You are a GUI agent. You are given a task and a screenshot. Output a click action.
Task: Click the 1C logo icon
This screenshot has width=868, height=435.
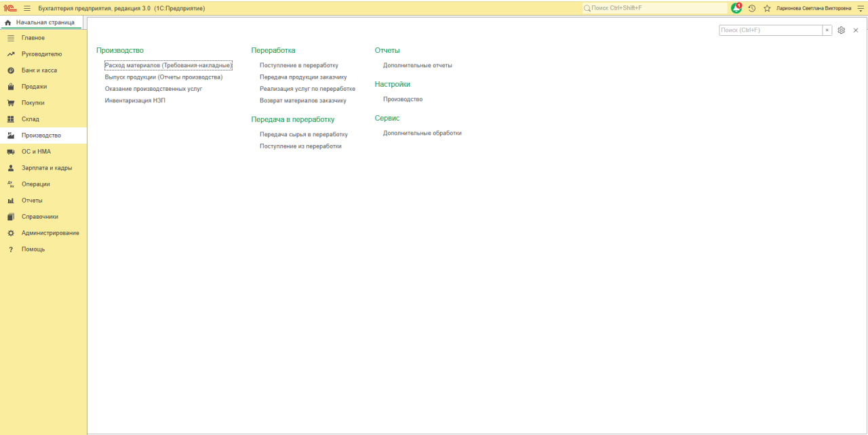click(x=10, y=8)
